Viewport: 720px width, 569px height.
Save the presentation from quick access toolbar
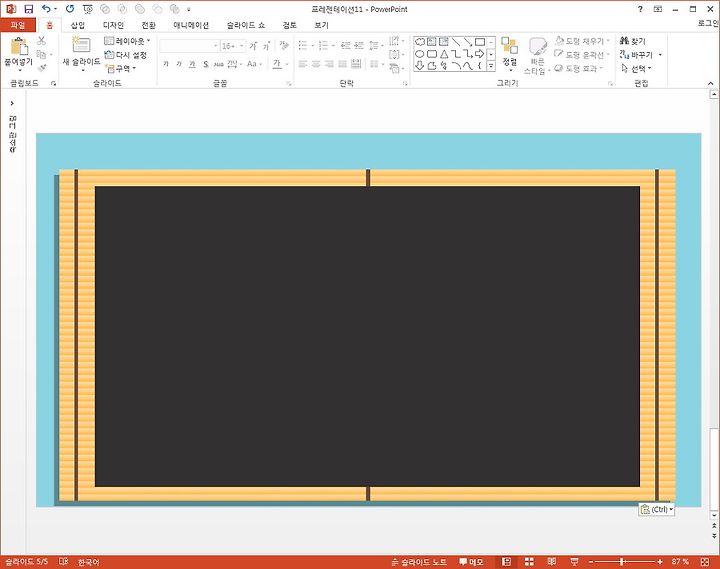pos(28,9)
